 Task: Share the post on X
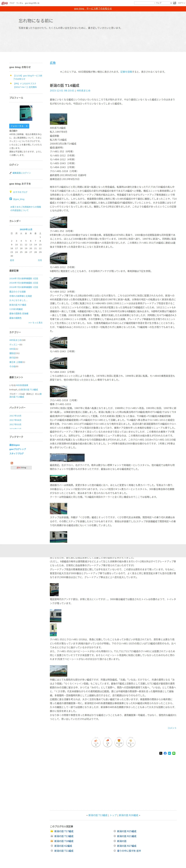coord(161,753)
